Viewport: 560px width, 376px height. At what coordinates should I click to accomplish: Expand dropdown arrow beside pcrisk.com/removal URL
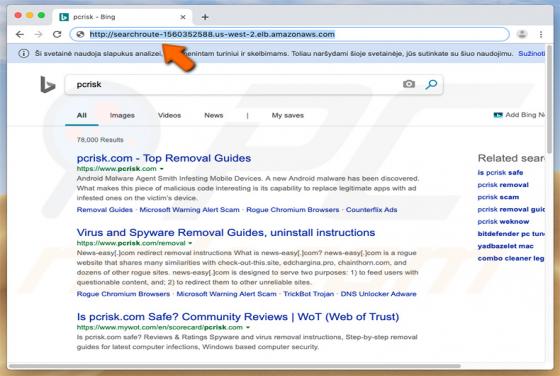tap(190, 243)
